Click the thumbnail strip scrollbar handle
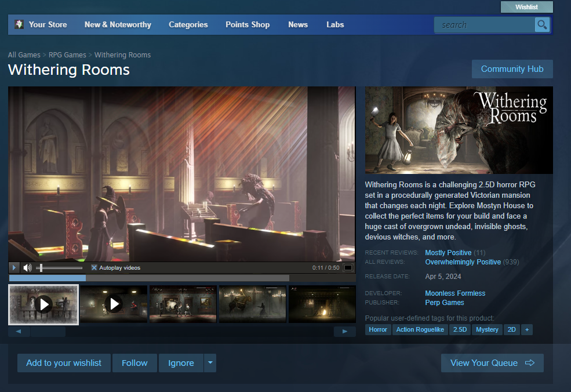Screen dimensions: 571x392 48,331
